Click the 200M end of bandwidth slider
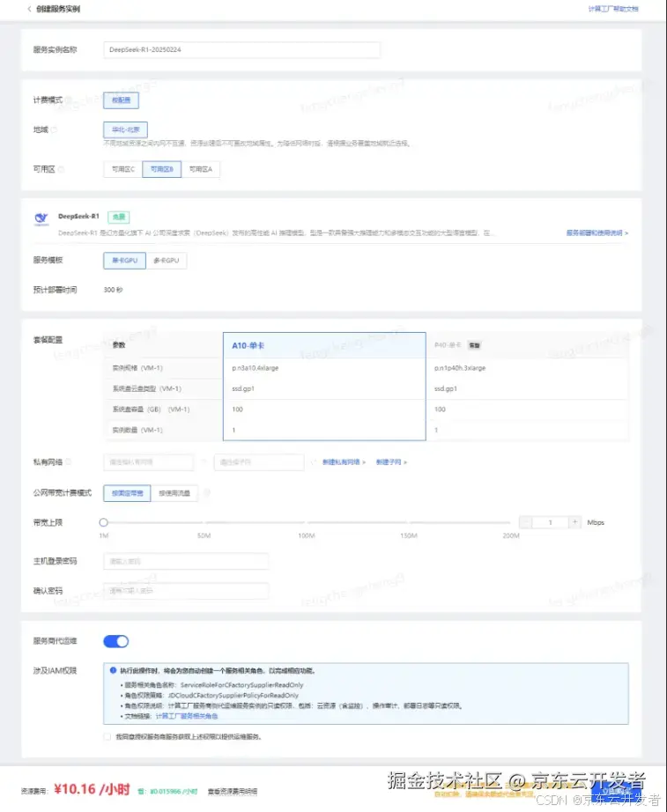Image resolution: width=667 pixels, height=812 pixels. coord(511,523)
